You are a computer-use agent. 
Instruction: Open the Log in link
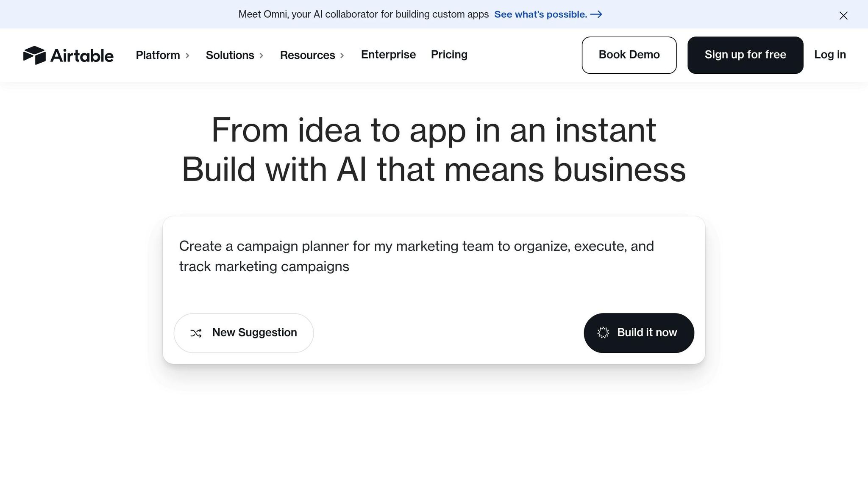830,55
